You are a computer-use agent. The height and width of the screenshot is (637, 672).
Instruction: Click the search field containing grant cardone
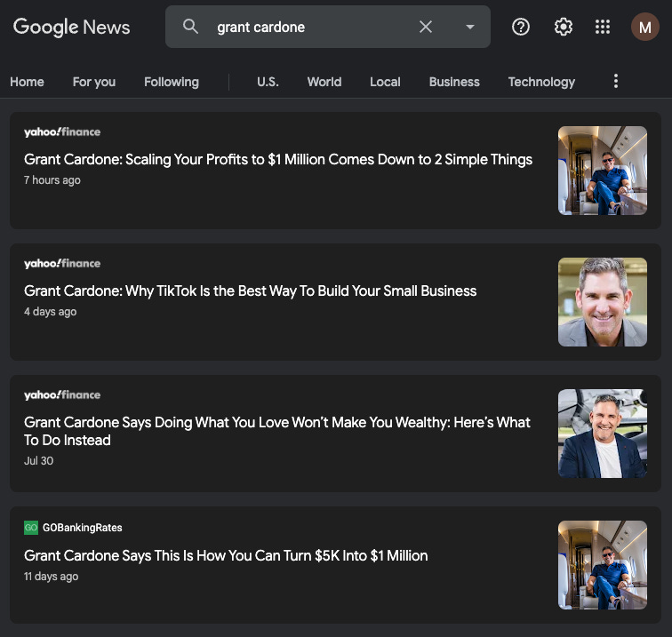tap(328, 27)
